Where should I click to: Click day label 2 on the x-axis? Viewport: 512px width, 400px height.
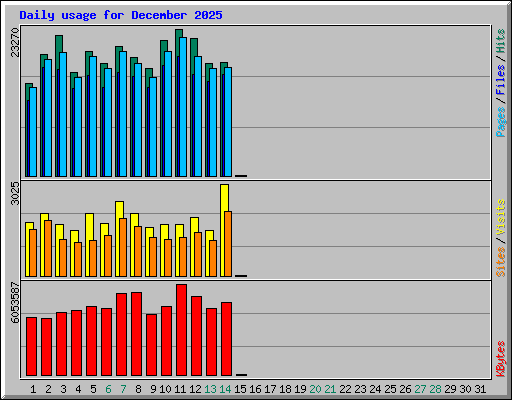click(x=48, y=389)
